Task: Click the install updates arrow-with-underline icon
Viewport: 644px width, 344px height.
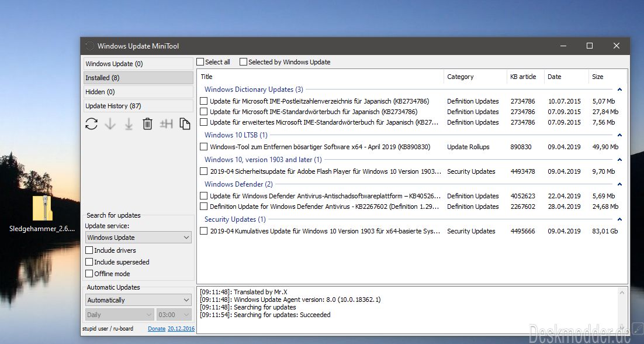Action: [x=129, y=123]
